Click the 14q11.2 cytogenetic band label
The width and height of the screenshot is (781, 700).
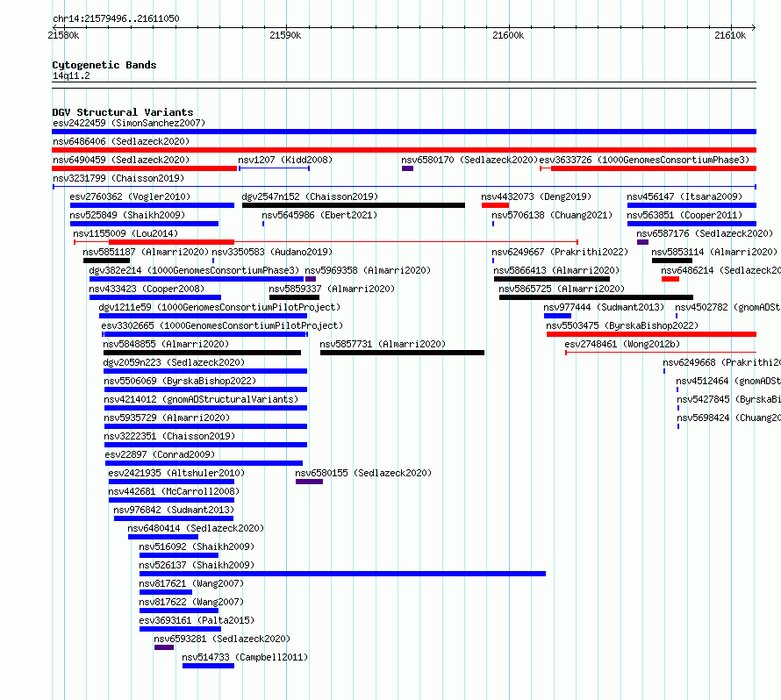click(71, 76)
